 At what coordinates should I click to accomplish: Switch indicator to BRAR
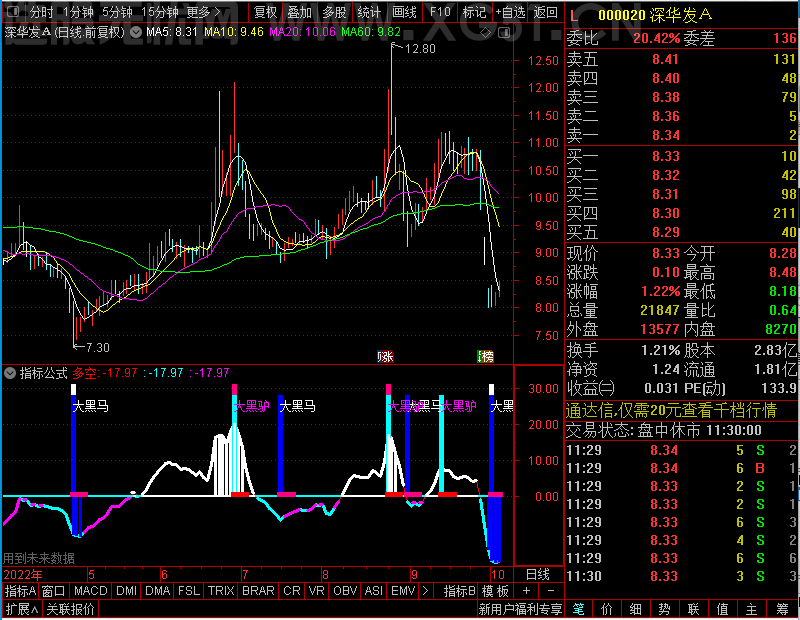[258, 591]
